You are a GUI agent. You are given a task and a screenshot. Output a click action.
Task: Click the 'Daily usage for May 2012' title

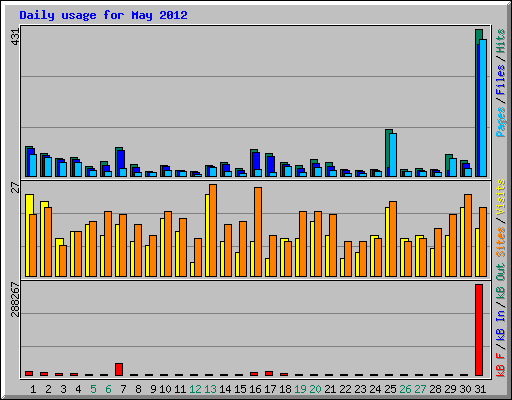pyautogui.click(x=103, y=15)
